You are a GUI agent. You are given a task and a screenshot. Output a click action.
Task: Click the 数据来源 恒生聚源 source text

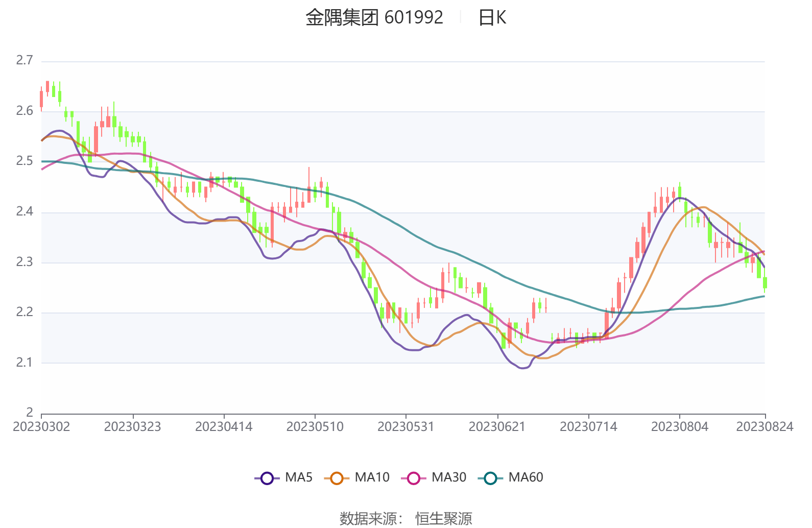(x=406, y=519)
